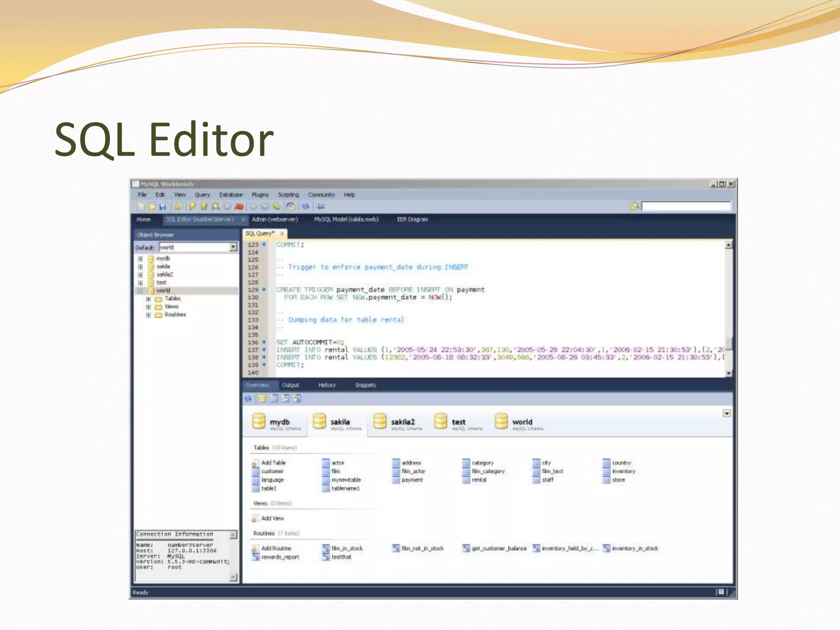Open the sakila schema database icon
840x630 pixels.
coord(319,421)
